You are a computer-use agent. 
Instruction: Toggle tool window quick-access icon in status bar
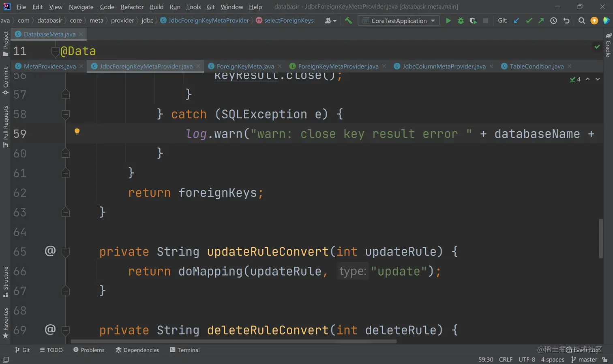(6, 360)
